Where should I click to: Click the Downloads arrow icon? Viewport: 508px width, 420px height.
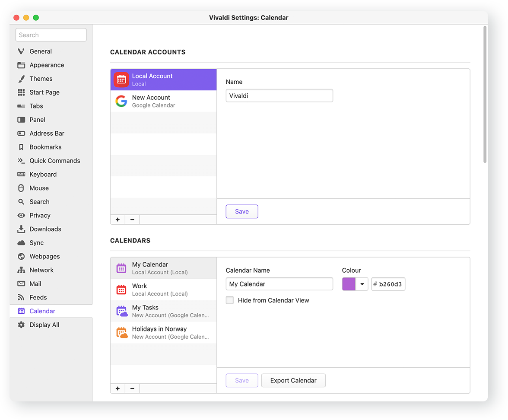point(21,229)
